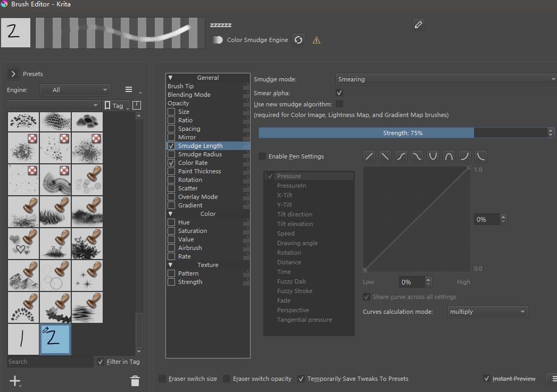Click the add new preset plus icon
The image size is (557, 392).
point(14,381)
